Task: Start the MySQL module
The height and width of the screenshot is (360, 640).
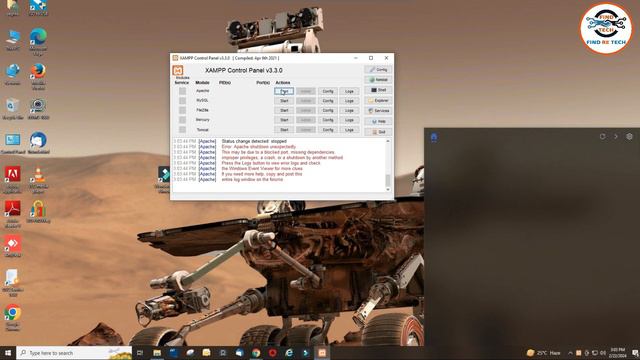Action: pos(284,101)
